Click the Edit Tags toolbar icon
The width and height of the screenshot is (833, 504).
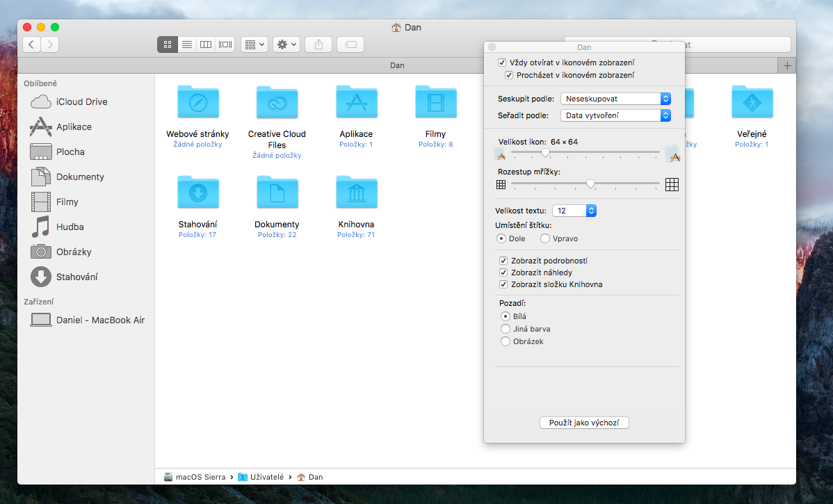[x=350, y=44]
